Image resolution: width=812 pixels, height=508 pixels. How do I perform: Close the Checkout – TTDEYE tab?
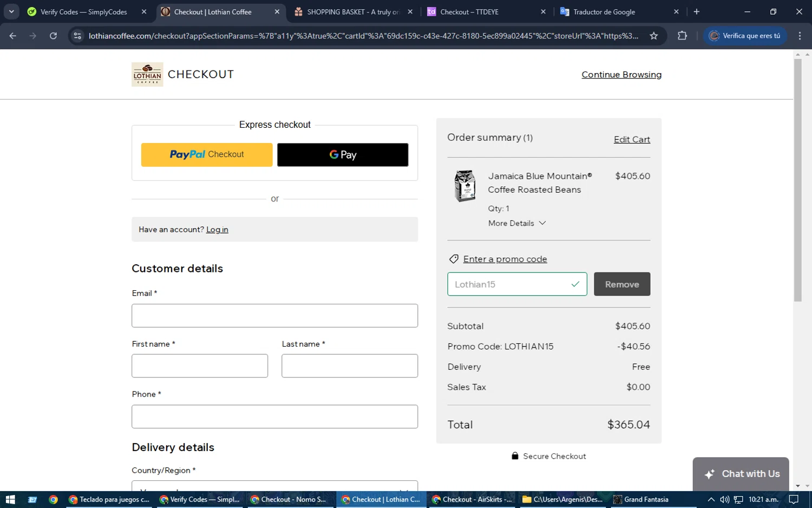click(x=543, y=11)
